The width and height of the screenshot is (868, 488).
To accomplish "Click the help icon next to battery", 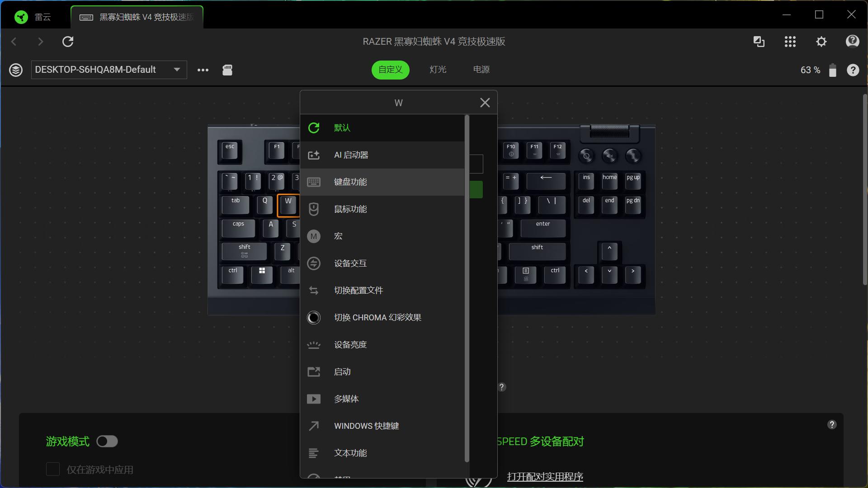I will click(x=853, y=70).
